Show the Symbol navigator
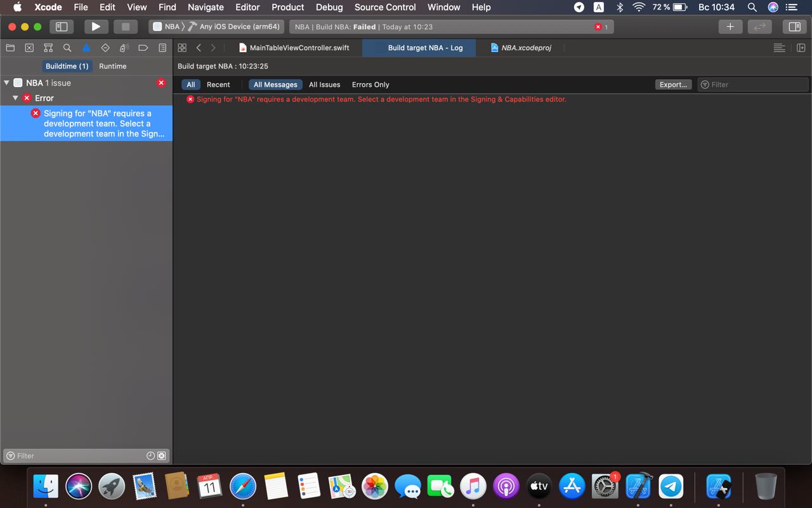 click(48, 48)
